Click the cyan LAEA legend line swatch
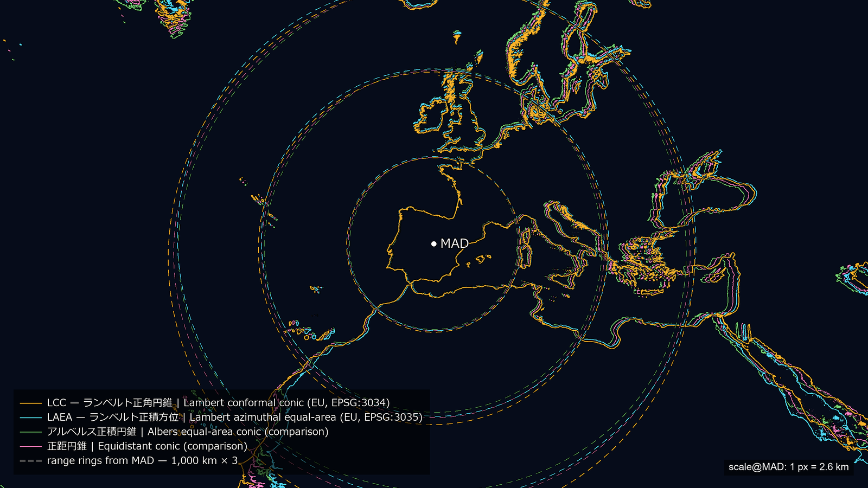868x488 pixels. [30, 418]
